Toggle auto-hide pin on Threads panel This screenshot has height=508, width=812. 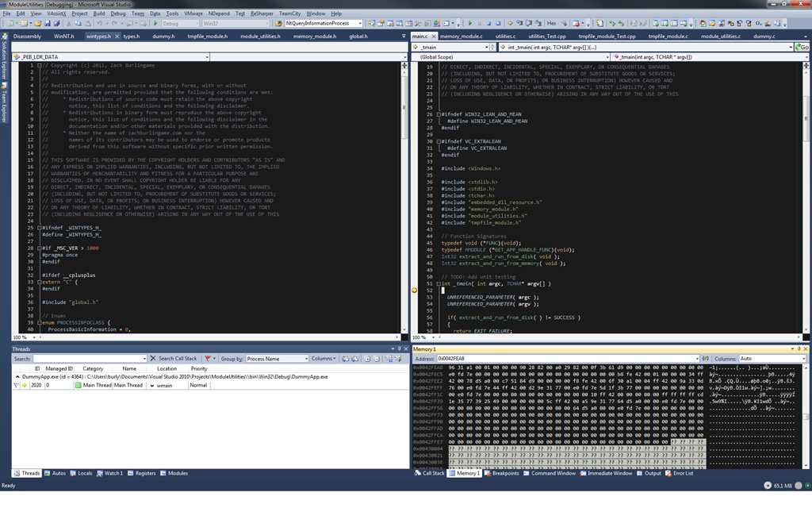(400, 349)
